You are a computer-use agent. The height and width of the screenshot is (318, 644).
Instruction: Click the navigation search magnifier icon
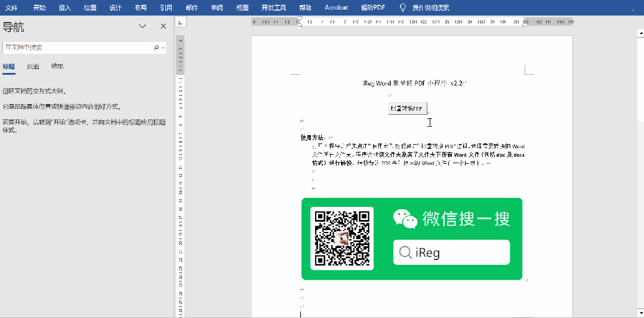pos(156,48)
